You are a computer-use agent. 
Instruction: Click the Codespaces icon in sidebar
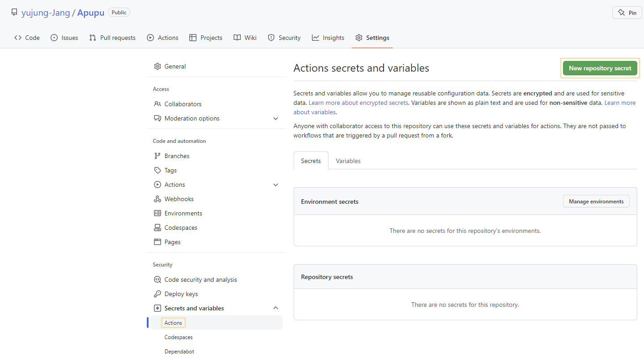pos(158,228)
